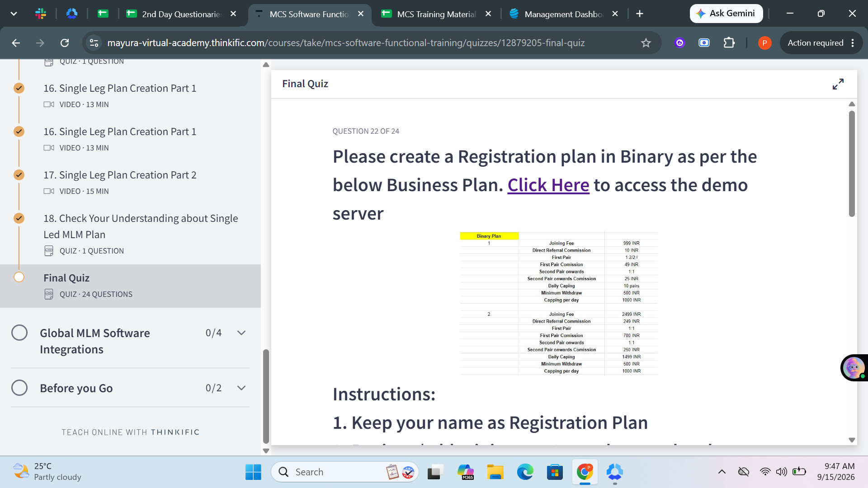Open the Slack pinned tab
This screenshot has height=488, width=868.
click(x=41, y=14)
